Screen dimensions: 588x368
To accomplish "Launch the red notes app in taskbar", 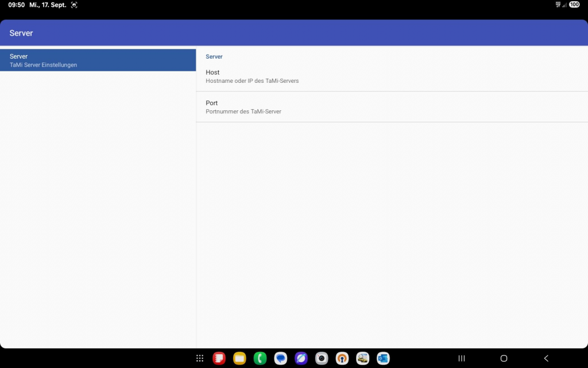I will (219, 358).
